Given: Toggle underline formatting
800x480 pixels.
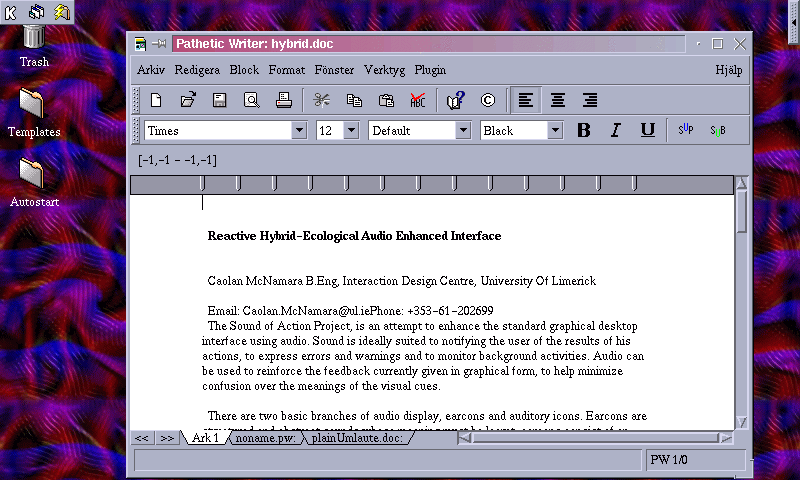Looking at the screenshot, I should coord(647,131).
